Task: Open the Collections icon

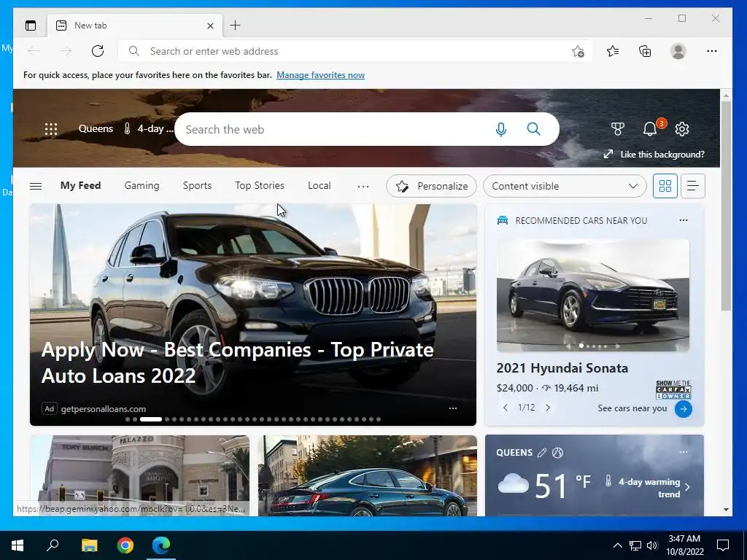Action: [x=645, y=51]
